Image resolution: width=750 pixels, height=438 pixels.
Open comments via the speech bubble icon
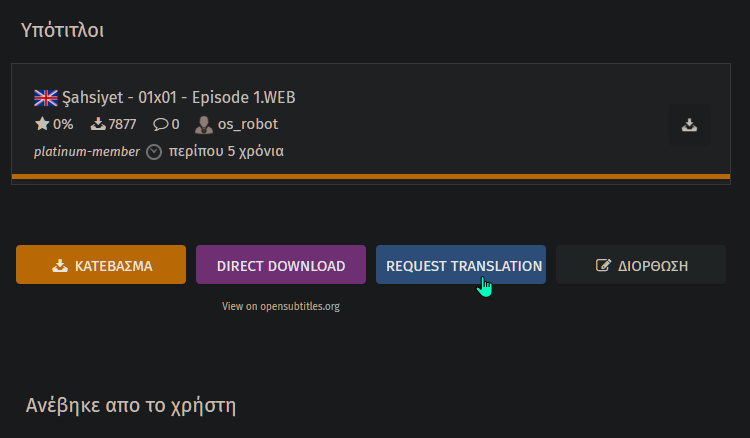pos(160,124)
